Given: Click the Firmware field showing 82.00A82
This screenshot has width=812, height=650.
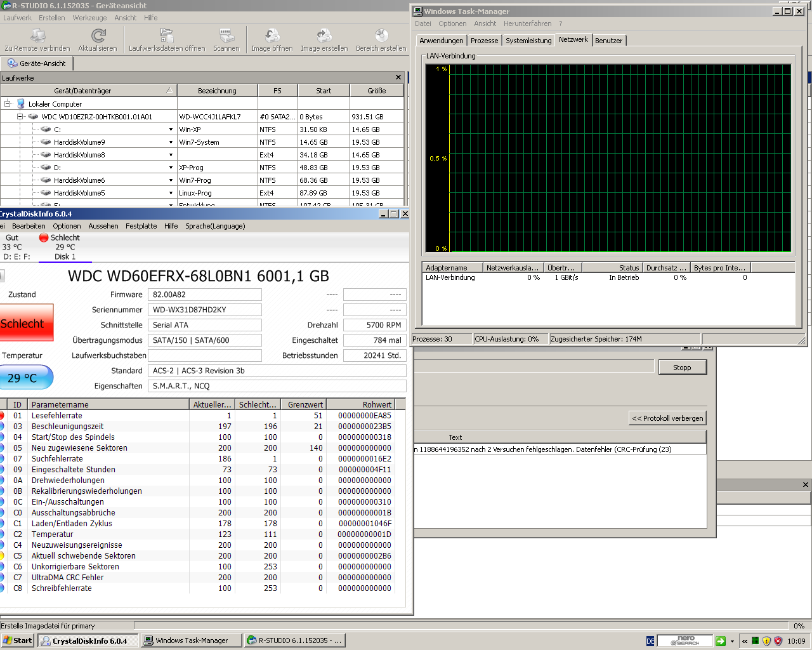Looking at the screenshot, I should (x=205, y=295).
